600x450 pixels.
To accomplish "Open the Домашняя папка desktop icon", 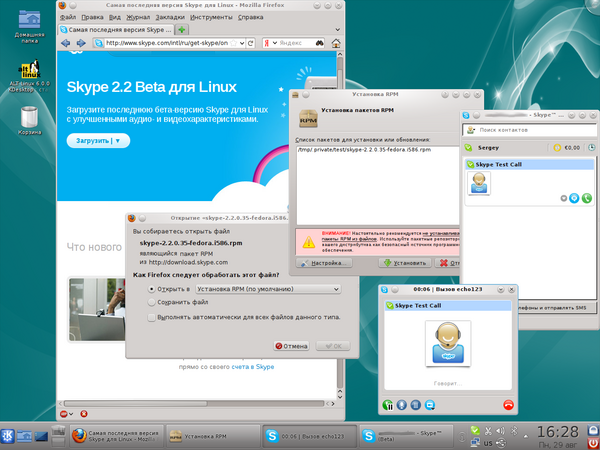I will point(29,26).
